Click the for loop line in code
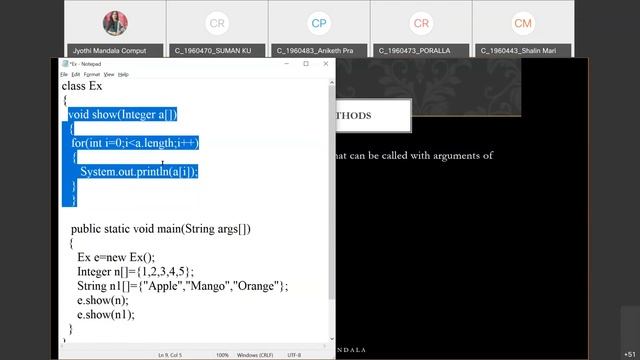The image size is (640, 360). 135,143
